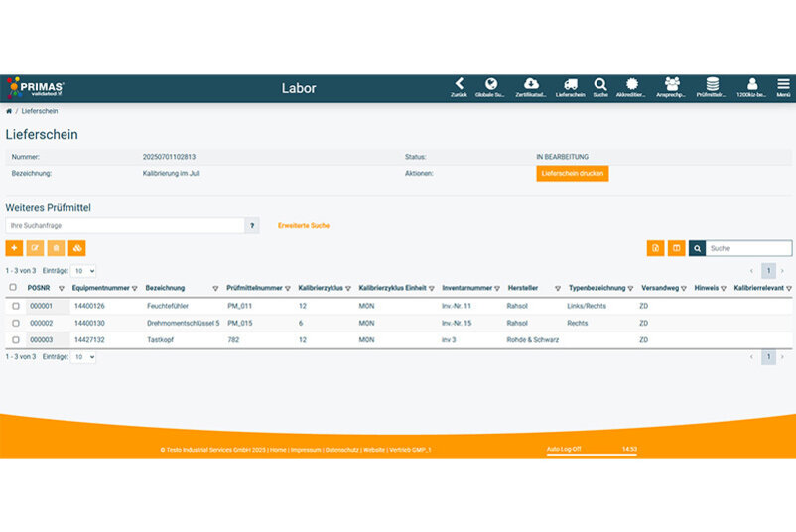Select the checkbox for row 000003

[x=15, y=339]
